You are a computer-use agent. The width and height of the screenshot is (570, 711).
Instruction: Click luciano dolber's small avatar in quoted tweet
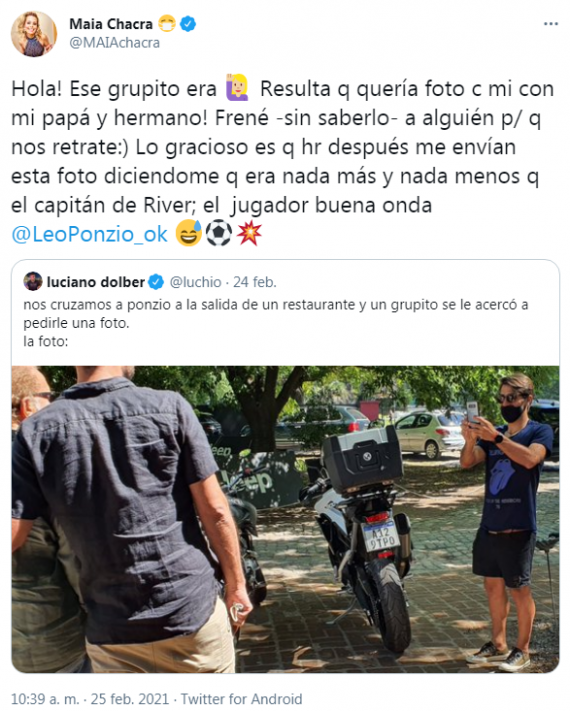(33, 282)
